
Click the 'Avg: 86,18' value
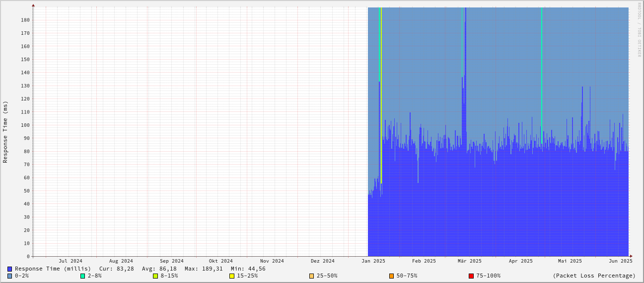[x=159, y=269]
